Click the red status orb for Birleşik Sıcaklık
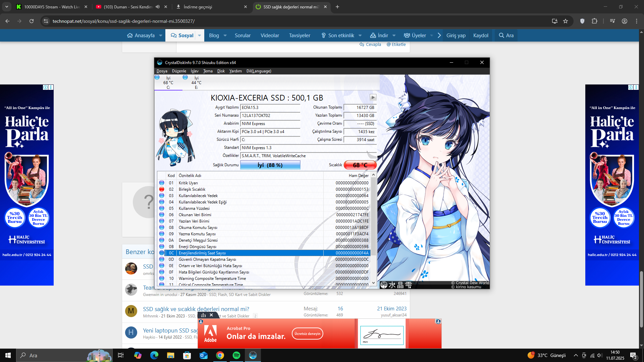Screen dimensions: 644x362 [162, 189]
